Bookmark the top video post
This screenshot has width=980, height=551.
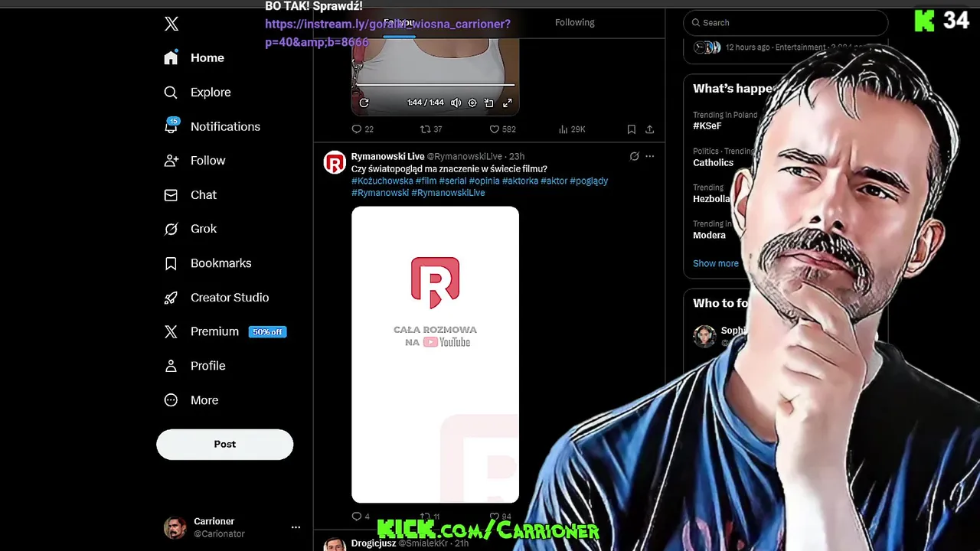tap(632, 129)
